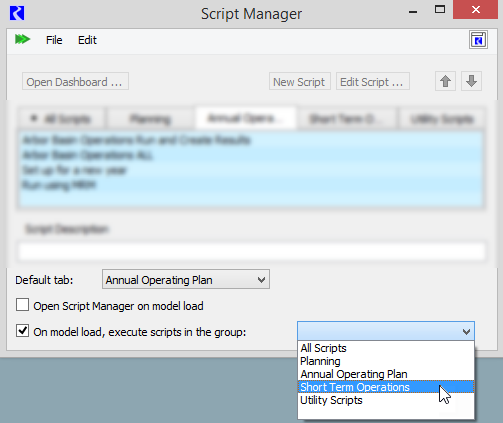Click the Edit Script button

[x=373, y=81]
